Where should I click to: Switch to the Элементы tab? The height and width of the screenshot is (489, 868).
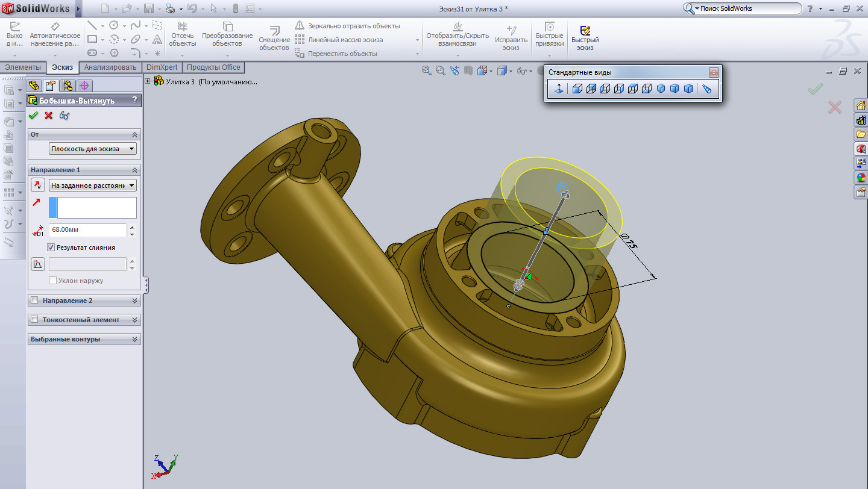coord(23,67)
